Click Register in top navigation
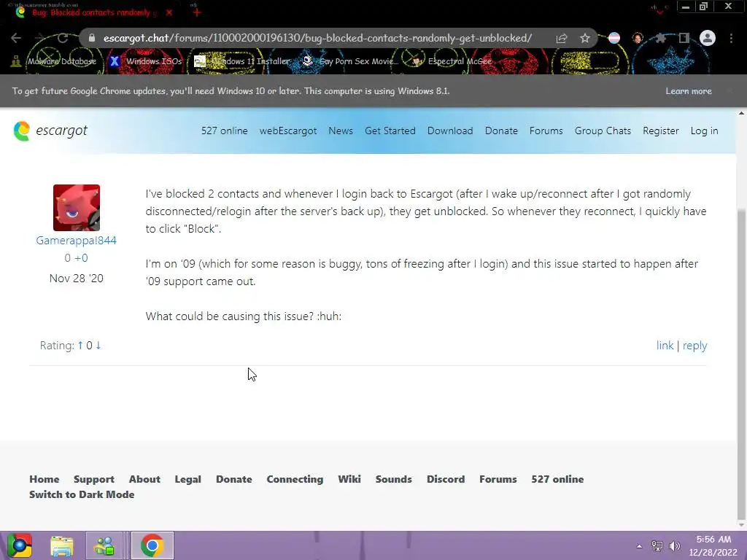Screen dimensions: 747x560 (x=661, y=131)
